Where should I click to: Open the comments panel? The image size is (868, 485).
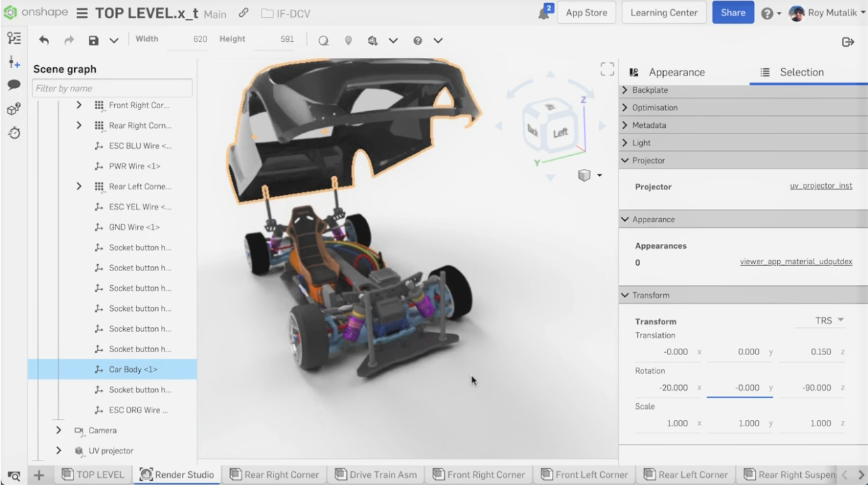tap(13, 85)
